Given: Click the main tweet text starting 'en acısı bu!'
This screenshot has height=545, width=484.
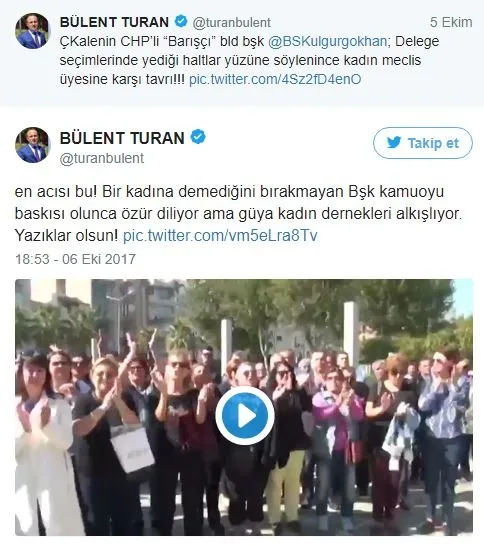Looking at the screenshot, I should (x=239, y=214).
